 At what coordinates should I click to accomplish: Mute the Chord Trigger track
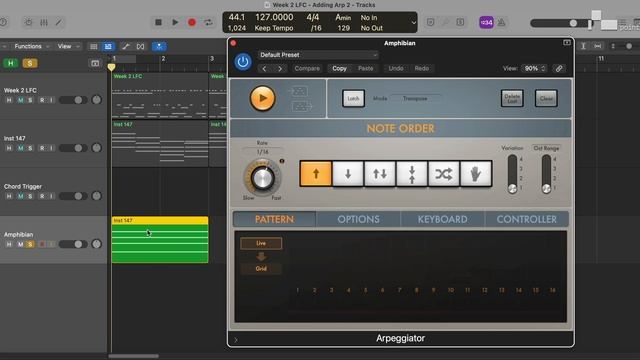pos(20,196)
